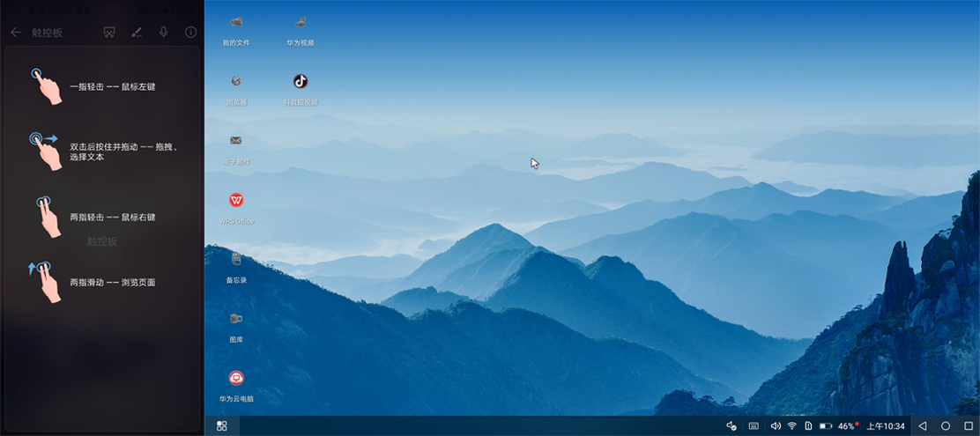This screenshot has height=436, width=980.
Task: Launch WPS Office
Action: click(x=236, y=201)
